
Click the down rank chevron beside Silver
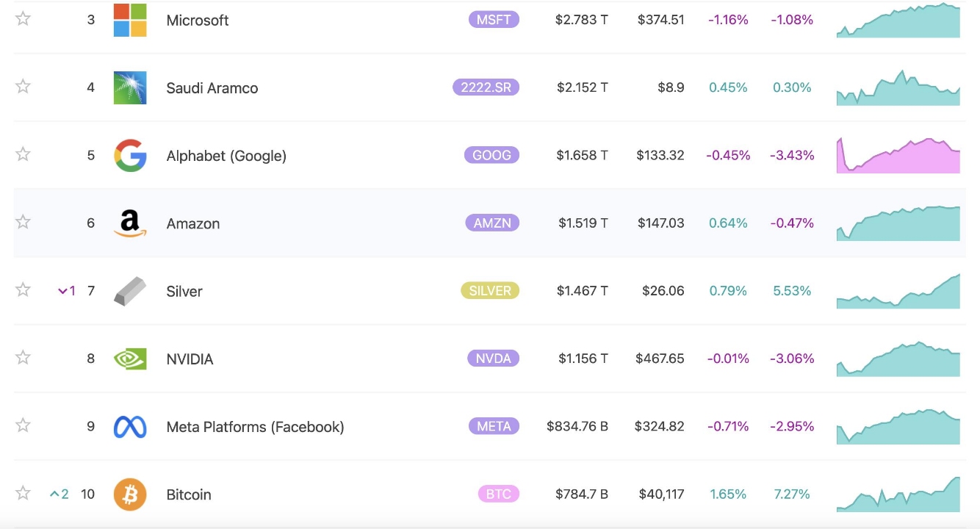coord(65,290)
